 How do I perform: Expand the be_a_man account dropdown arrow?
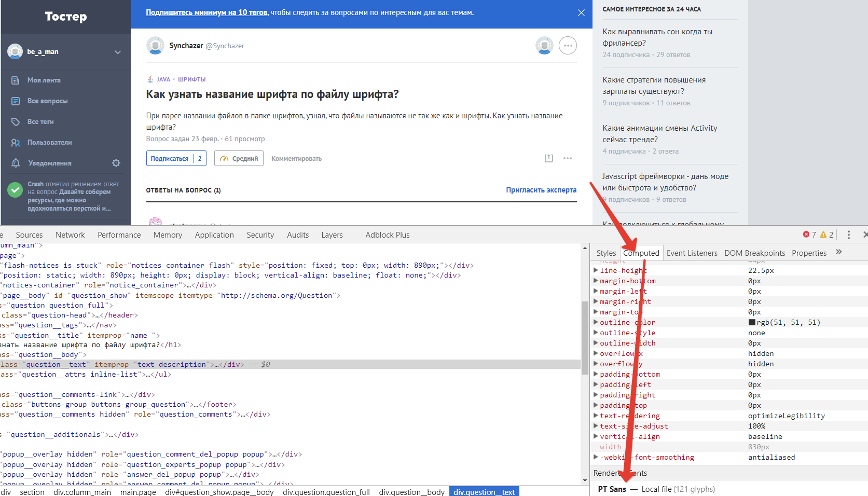click(118, 52)
